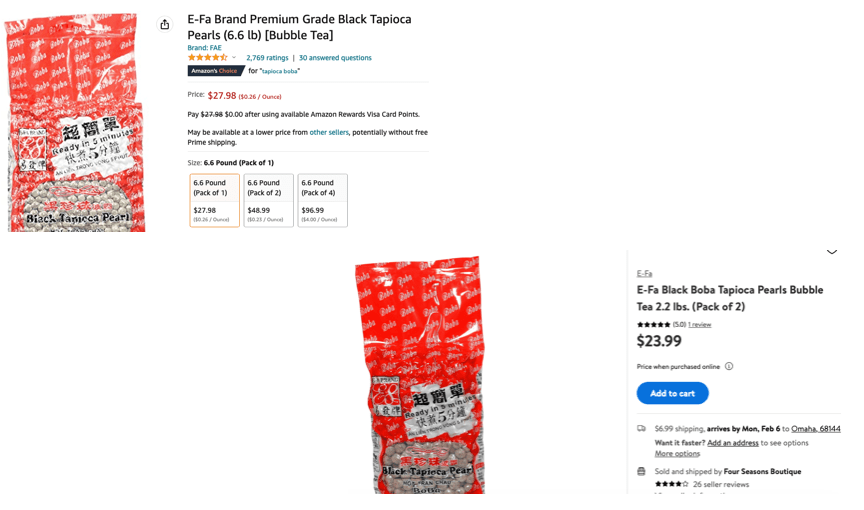Select the 6.6 Pound (Pack of 1) size

[x=215, y=200]
